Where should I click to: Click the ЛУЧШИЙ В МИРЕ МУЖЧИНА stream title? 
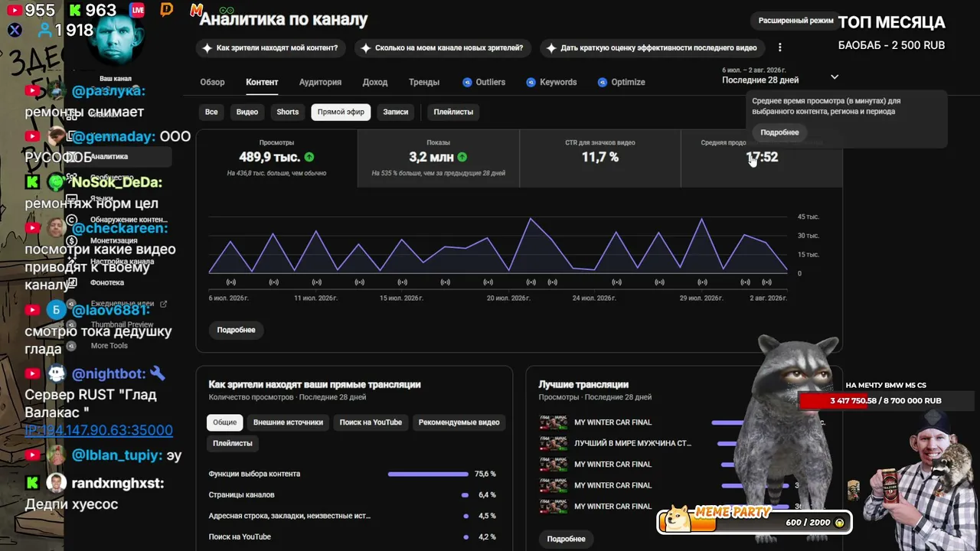pyautogui.click(x=633, y=443)
